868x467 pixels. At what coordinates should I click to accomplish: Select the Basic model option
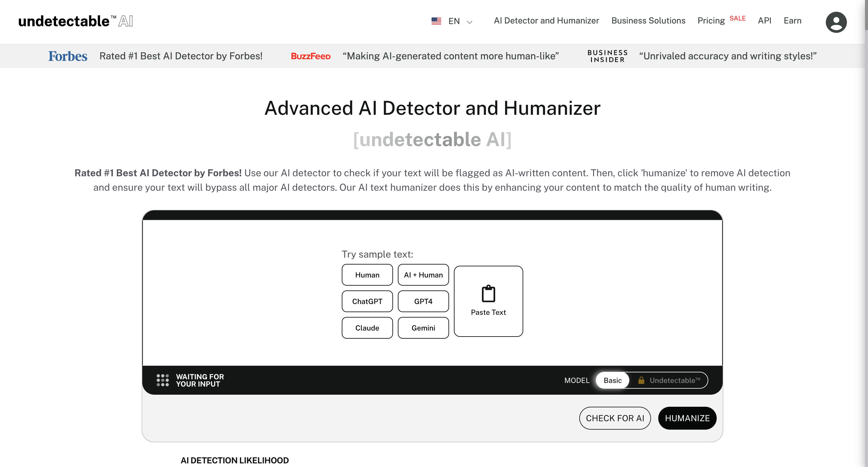(612, 380)
